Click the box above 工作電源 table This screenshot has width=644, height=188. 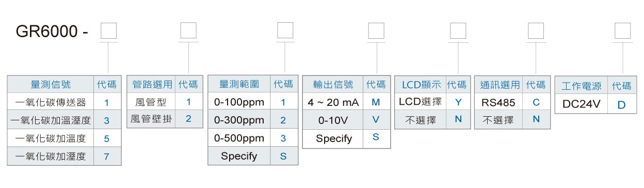point(622,31)
